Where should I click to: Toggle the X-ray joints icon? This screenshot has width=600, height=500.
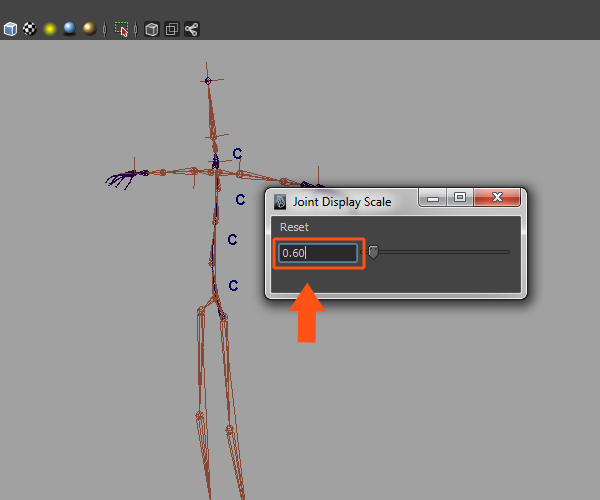pyautogui.click(x=192, y=29)
